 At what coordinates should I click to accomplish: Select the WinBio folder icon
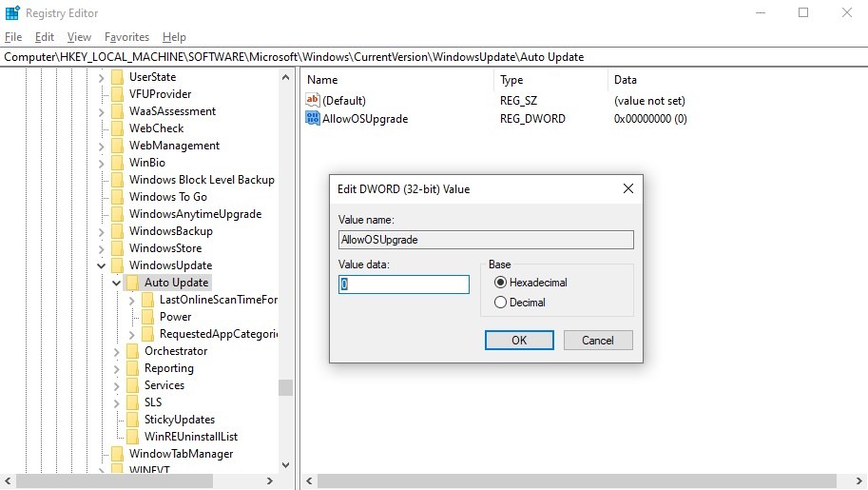pyautogui.click(x=117, y=163)
